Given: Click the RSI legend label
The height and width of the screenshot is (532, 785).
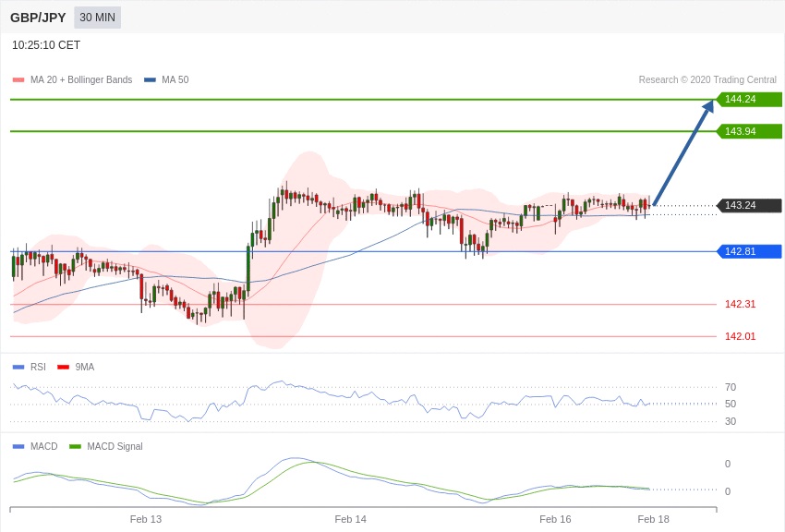Looking at the screenshot, I should click(x=38, y=367).
